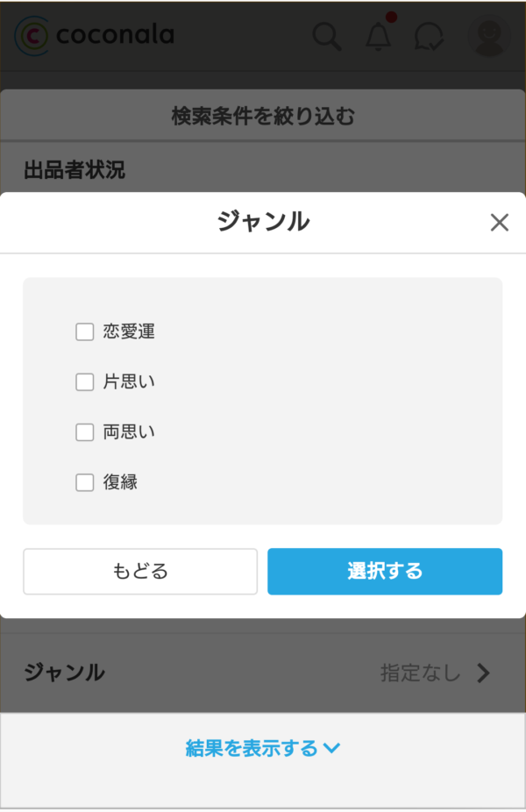Click the chevron beside 結果を表示する

click(x=331, y=748)
